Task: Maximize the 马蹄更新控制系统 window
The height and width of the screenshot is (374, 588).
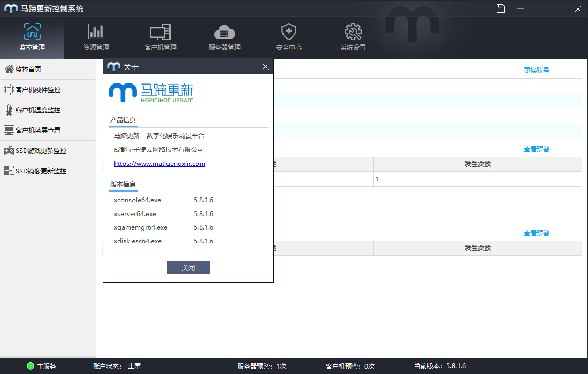Action: [559, 9]
